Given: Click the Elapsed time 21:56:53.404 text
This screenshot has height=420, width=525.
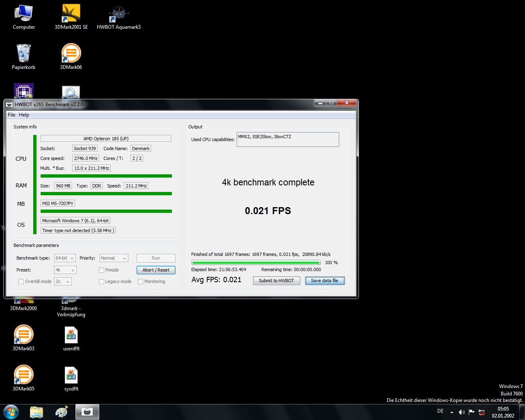Looking at the screenshot, I should (x=219, y=269).
